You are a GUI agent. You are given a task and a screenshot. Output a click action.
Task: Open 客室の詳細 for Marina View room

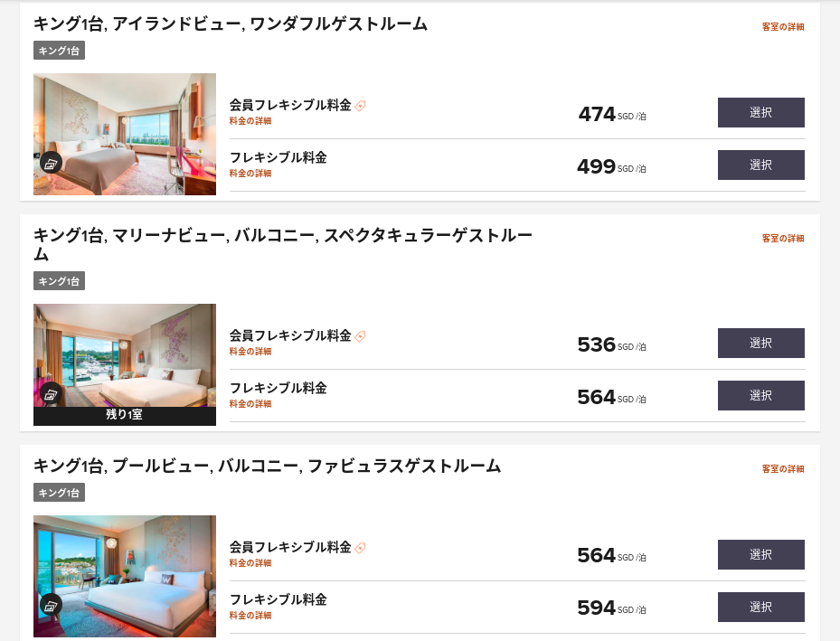tap(783, 239)
